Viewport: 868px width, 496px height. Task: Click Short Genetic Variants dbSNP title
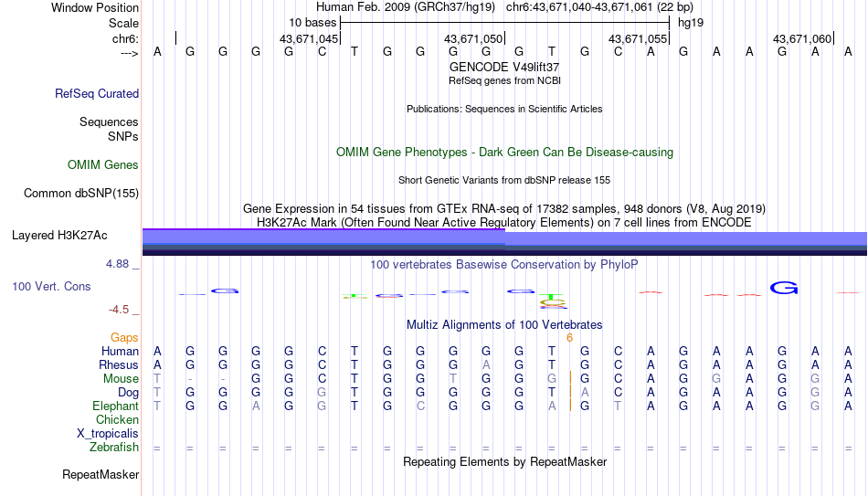click(504, 181)
